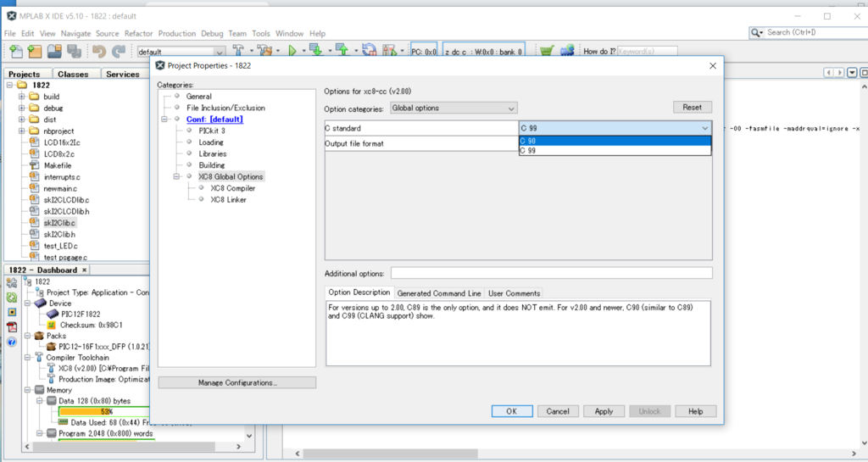Switch to Generated Command Line tab
The width and height of the screenshot is (868, 462).
click(439, 293)
